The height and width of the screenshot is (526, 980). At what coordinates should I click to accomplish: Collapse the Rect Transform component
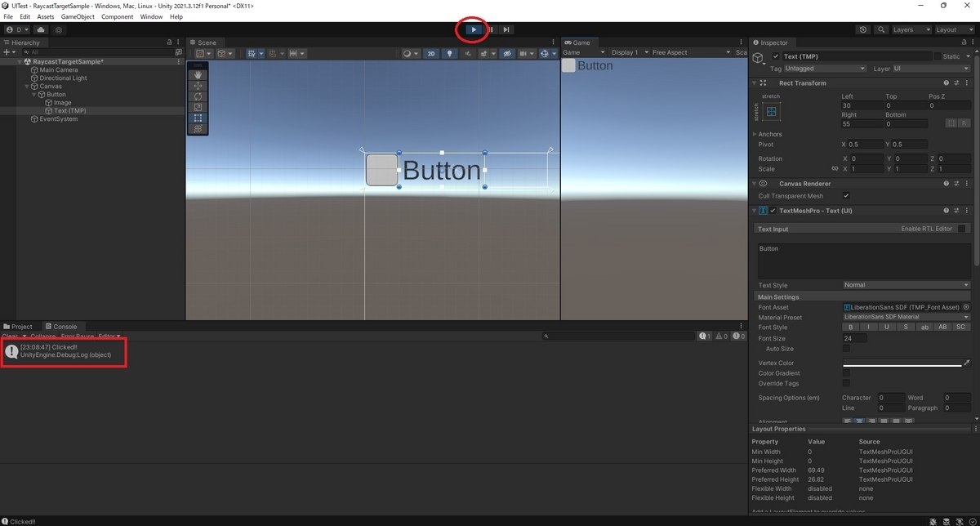pos(755,82)
